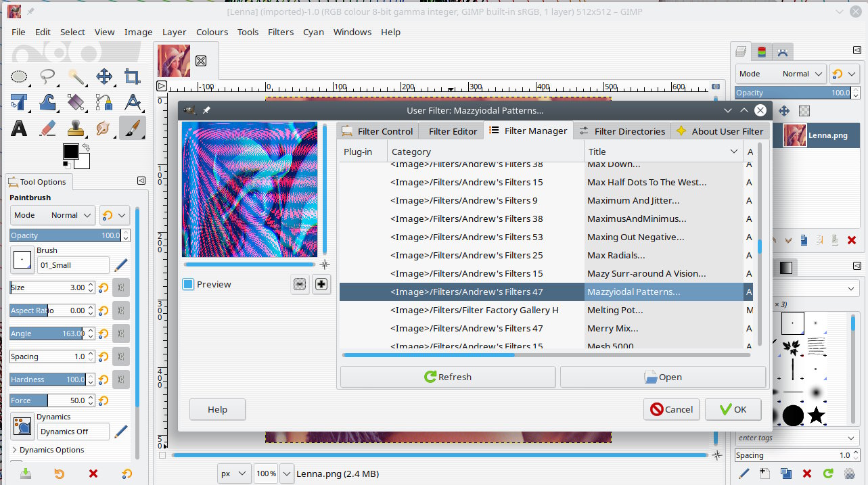Select the Unified Transform tool
Viewport: 868px width, 485px height.
(x=19, y=102)
